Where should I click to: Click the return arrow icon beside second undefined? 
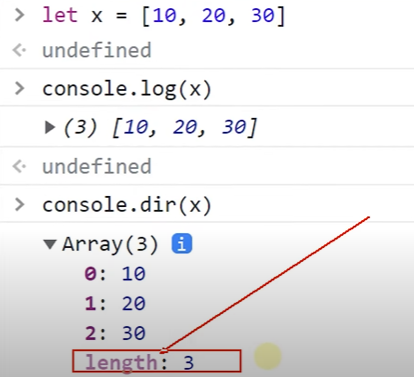(x=19, y=166)
